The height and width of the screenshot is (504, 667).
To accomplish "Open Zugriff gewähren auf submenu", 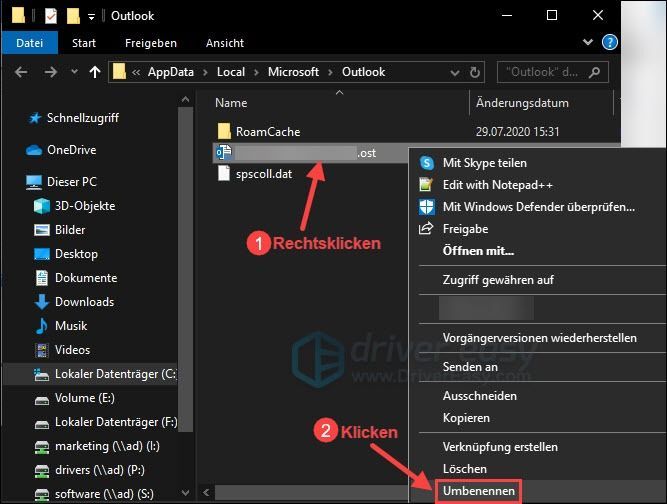I will 498,280.
